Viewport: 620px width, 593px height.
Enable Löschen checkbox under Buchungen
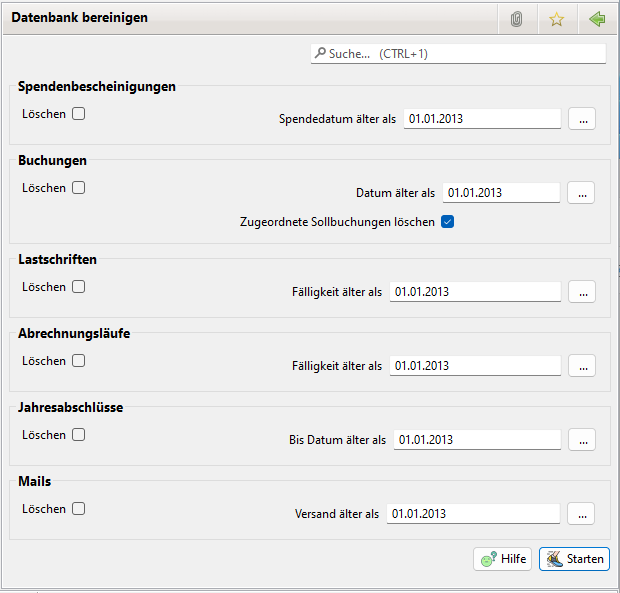point(78,188)
